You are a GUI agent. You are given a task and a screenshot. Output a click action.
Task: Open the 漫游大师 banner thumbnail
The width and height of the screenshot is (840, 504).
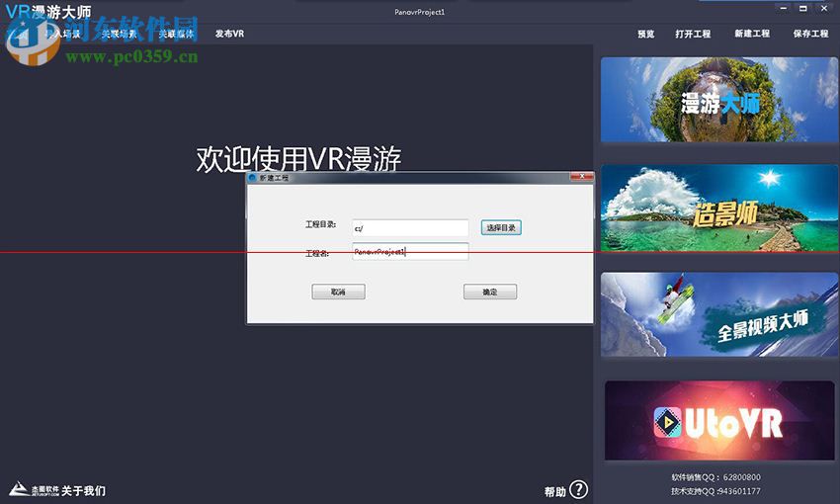click(x=718, y=100)
